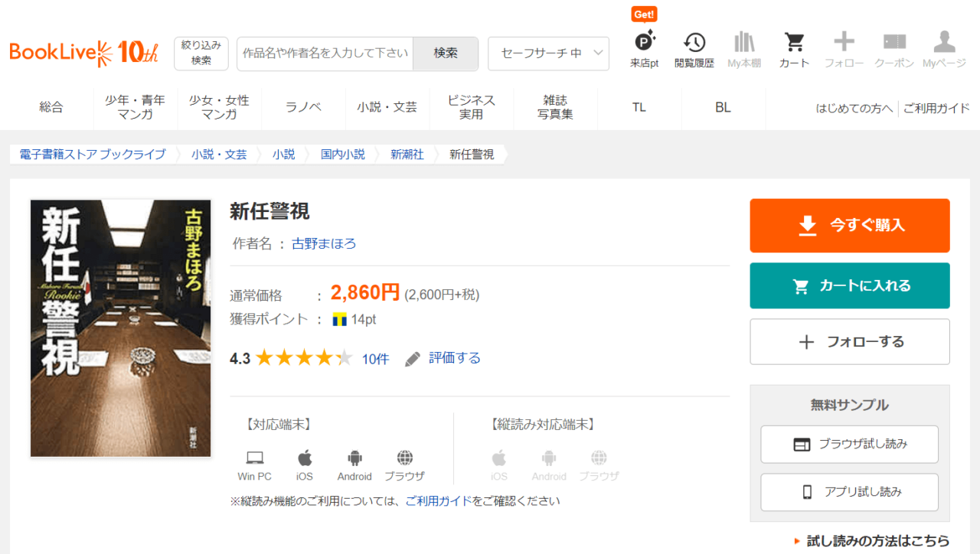Click the BookLive logo
980x554 pixels.
coord(83,52)
